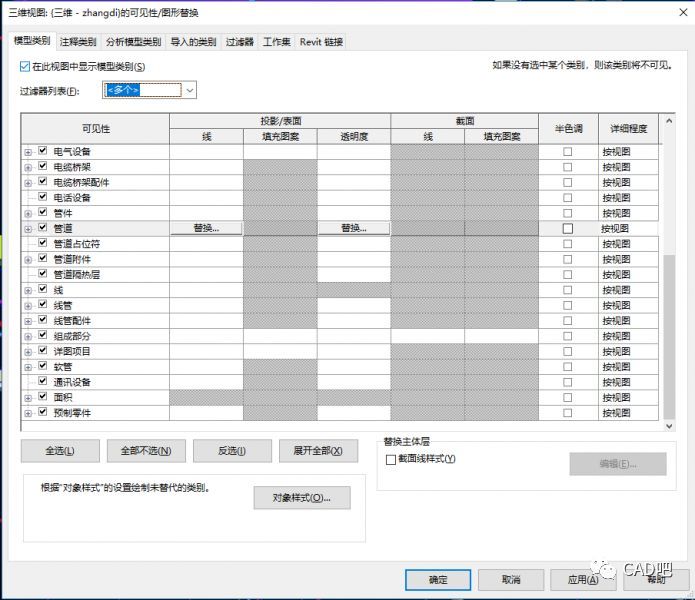The height and width of the screenshot is (600, 695).
Task: Uncheck visibility of 电话设备
Action: coord(43,197)
